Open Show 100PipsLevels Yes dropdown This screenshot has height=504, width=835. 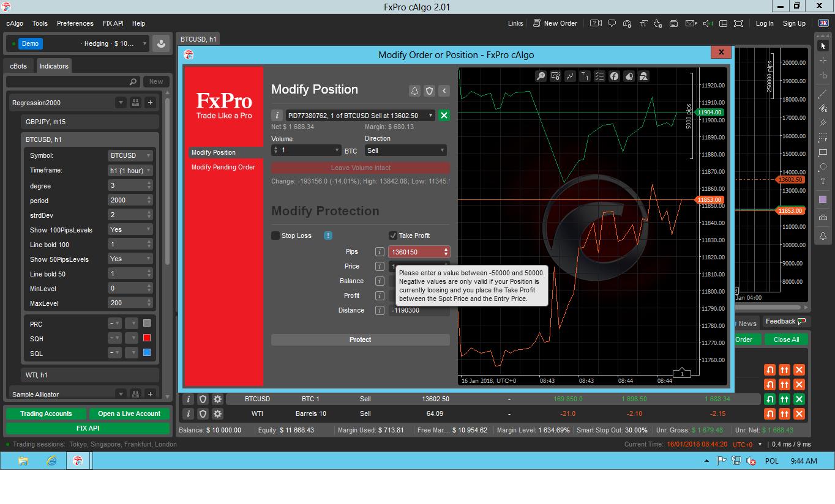(x=130, y=229)
